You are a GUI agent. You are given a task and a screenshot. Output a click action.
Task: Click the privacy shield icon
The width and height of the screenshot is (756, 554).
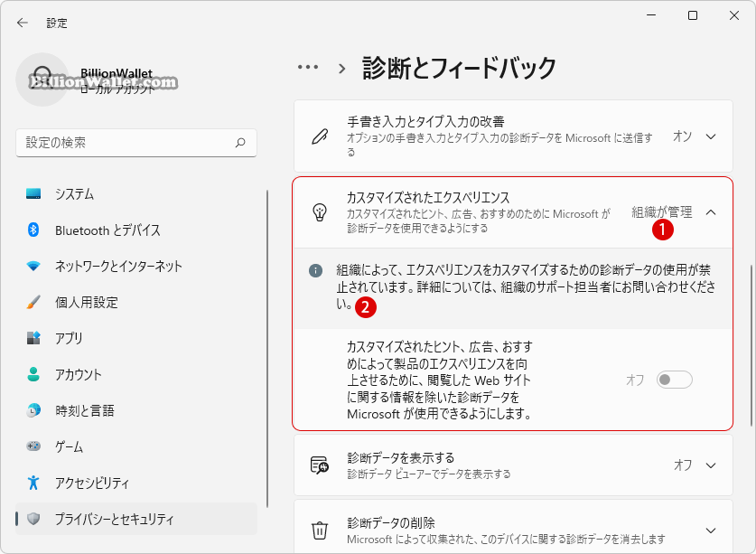pos(33,519)
